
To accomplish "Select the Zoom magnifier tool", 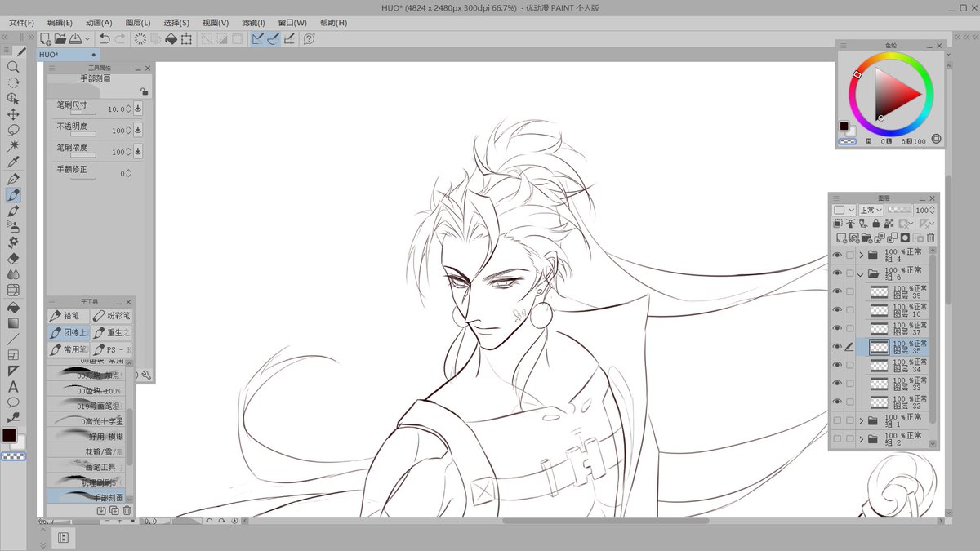I will coord(13,67).
